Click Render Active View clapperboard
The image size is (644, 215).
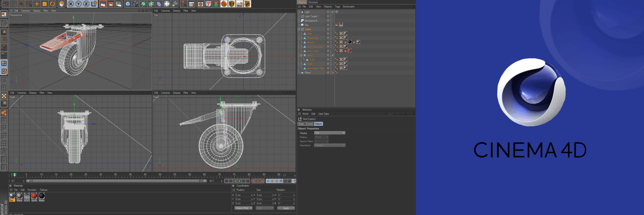click(x=103, y=4)
